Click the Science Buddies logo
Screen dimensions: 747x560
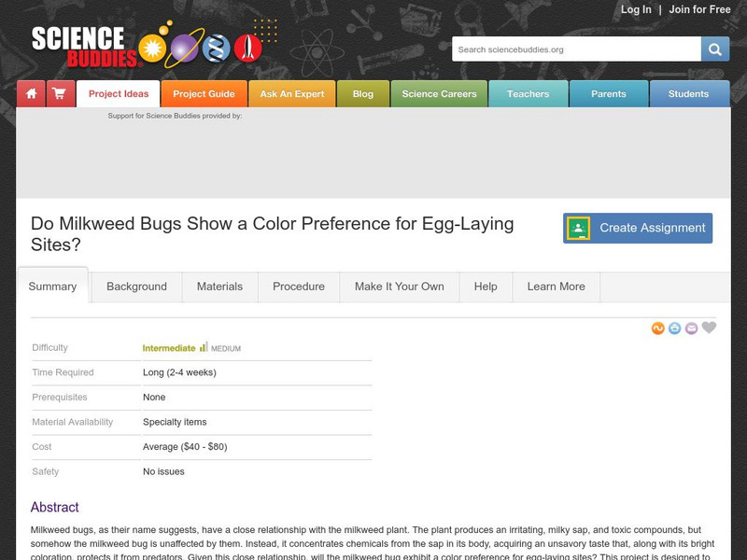click(79, 45)
